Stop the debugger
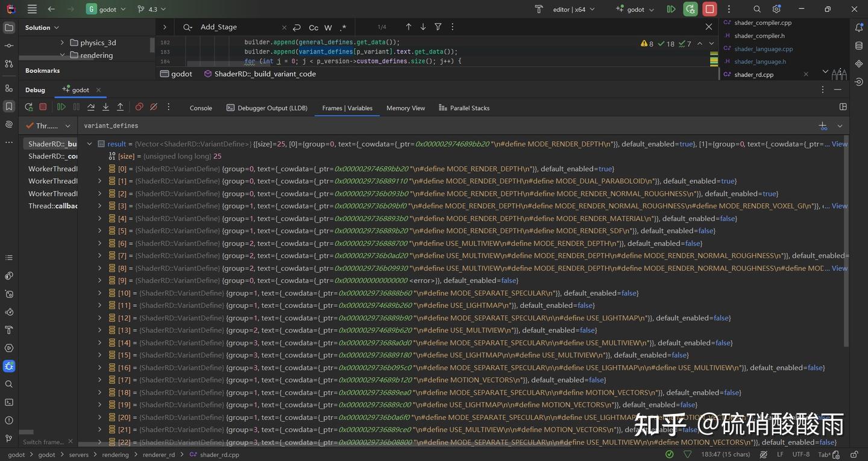The image size is (868, 461). [43, 107]
